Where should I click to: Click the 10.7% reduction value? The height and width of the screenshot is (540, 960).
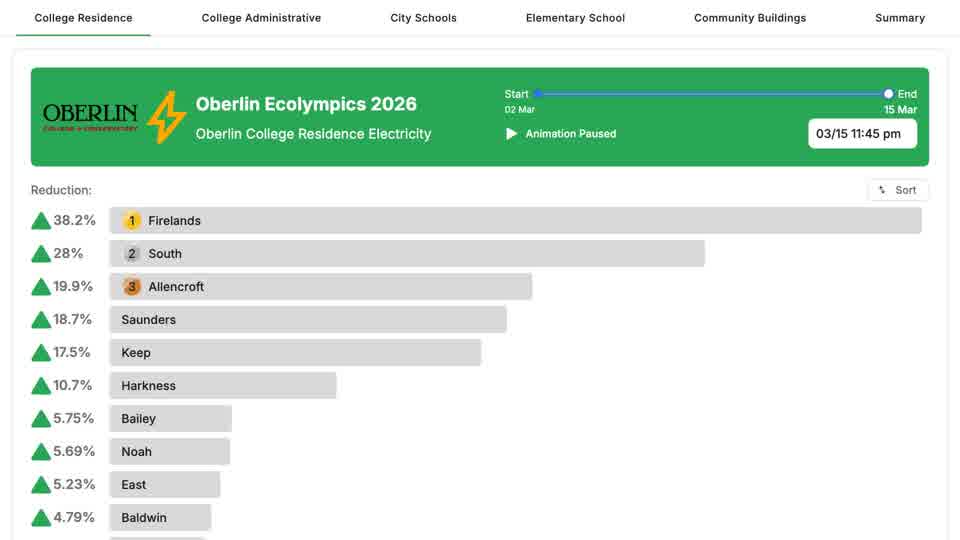coord(72,386)
